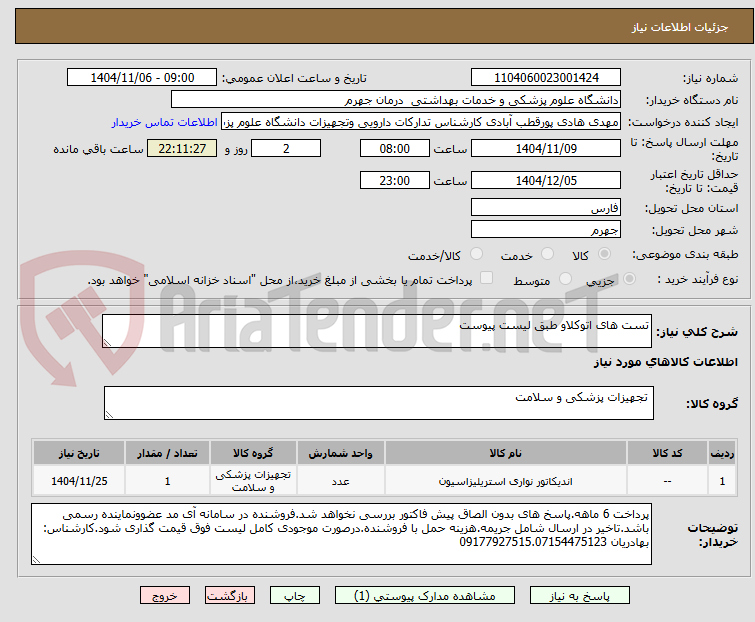The image size is (755, 622).
Task: Select the متوسط purchase type radio
Action: click(565, 279)
